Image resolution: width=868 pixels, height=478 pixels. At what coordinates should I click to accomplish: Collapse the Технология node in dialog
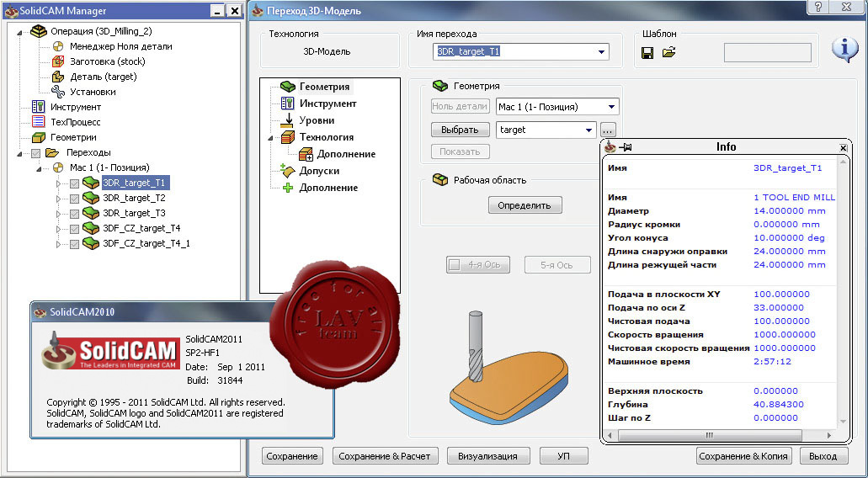tap(271, 138)
